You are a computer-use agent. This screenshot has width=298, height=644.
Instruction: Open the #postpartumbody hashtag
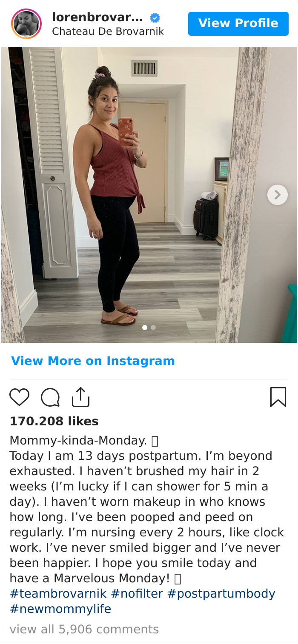[221, 593]
